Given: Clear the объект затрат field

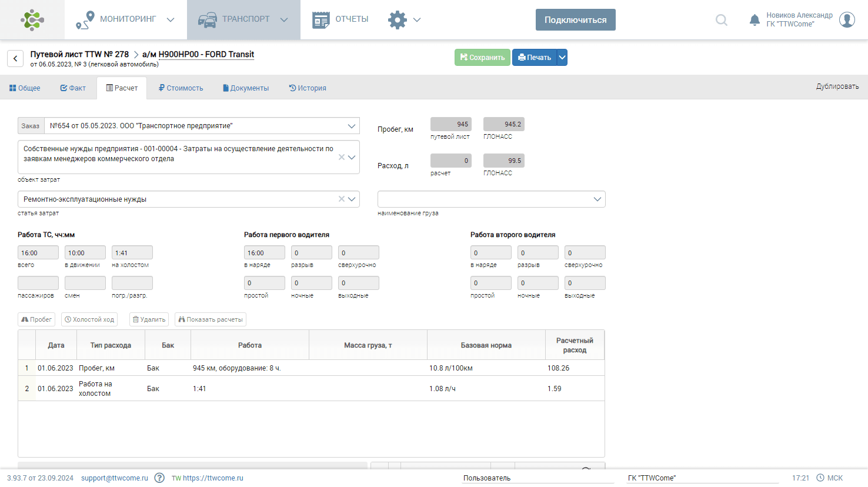Looking at the screenshot, I should coord(342,157).
